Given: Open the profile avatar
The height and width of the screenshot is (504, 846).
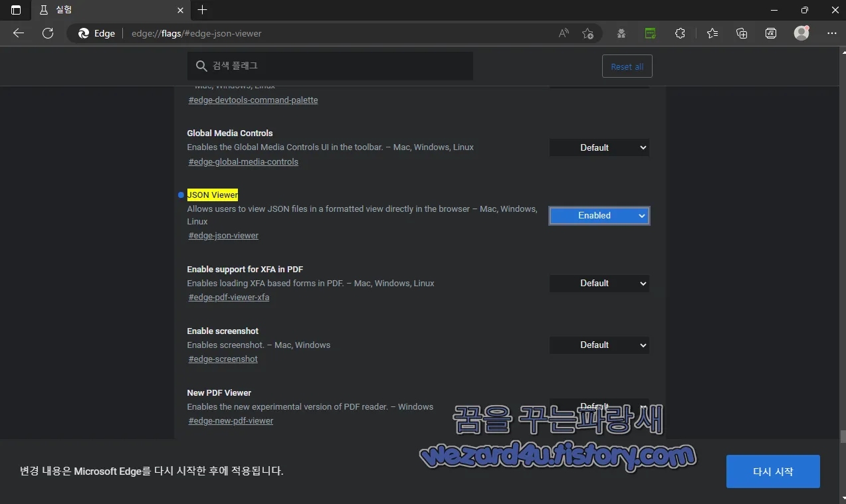Looking at the screenshot, I should point(801,33).
